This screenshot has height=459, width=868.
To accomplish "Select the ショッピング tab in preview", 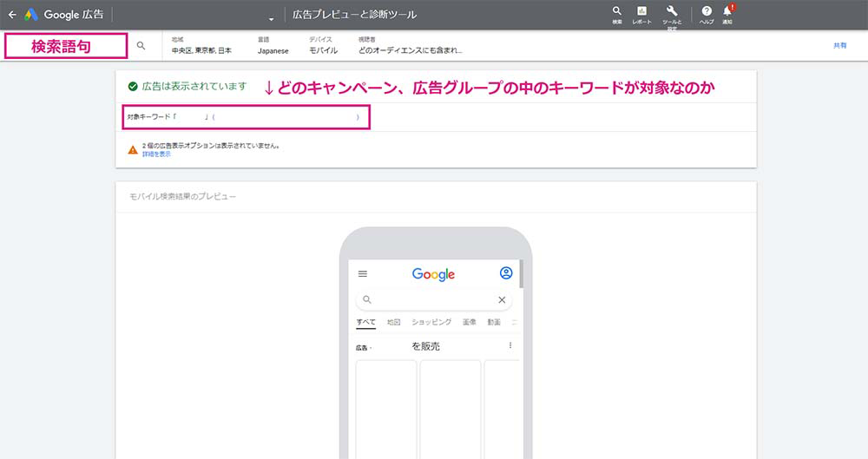I will 431,322.
